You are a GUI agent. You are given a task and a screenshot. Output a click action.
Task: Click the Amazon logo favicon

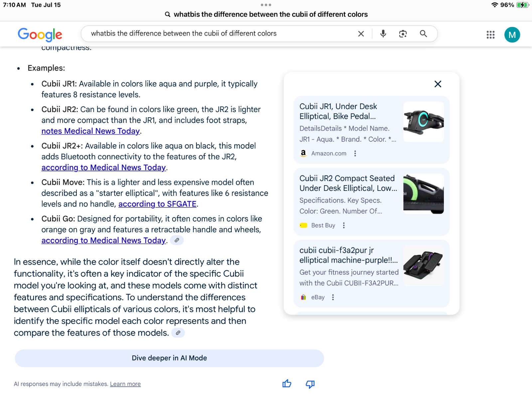[x=303, y=153]
